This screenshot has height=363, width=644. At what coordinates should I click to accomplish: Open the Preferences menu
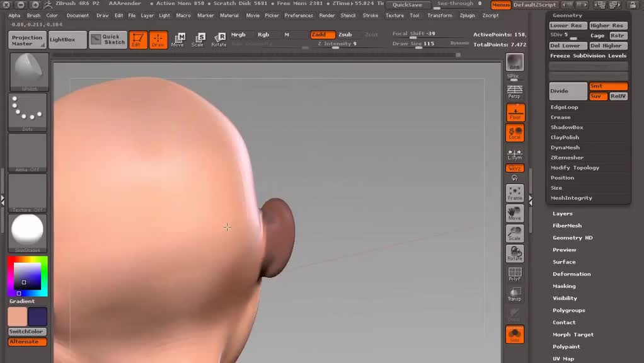pyautogui.click(x=299, y=16)
